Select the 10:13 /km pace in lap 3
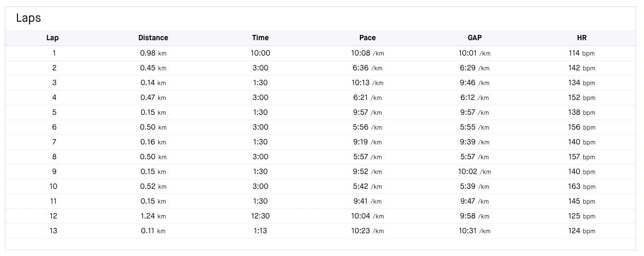The image size is (644, 256). pos(367,83)
